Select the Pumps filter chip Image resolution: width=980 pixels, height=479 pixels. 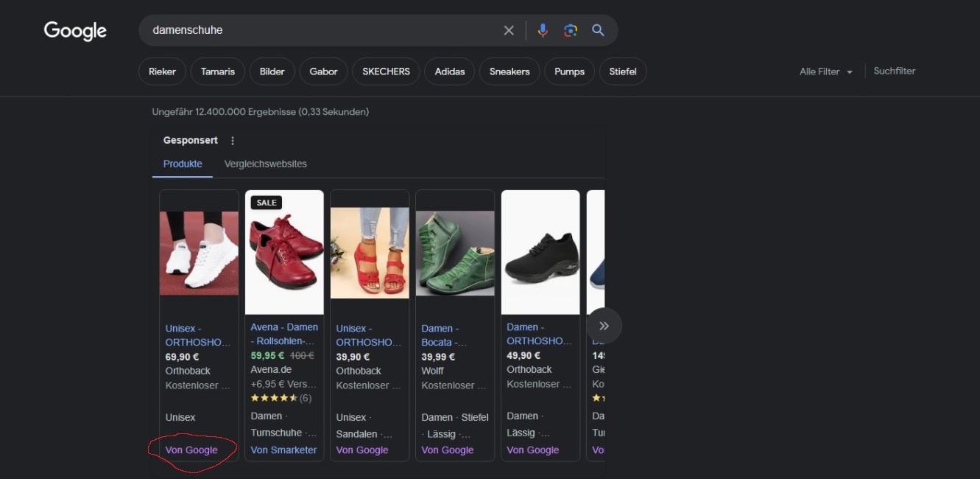click(569, 71)
